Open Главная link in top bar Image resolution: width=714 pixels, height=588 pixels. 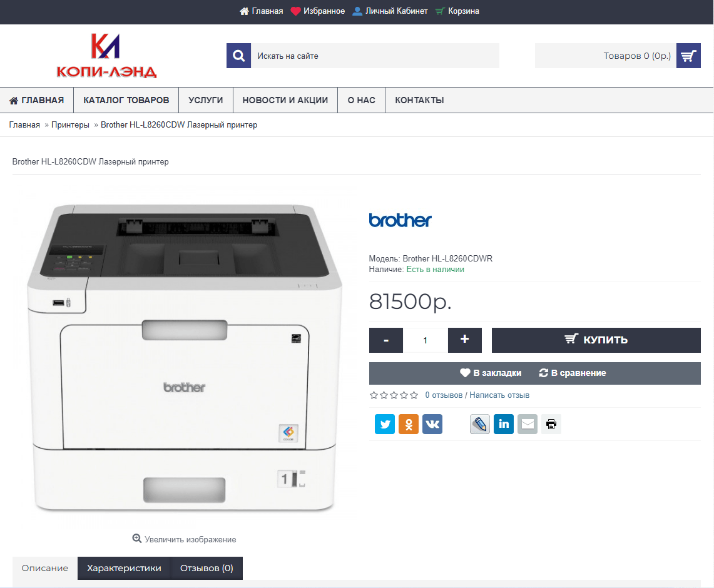click(262, 11)
